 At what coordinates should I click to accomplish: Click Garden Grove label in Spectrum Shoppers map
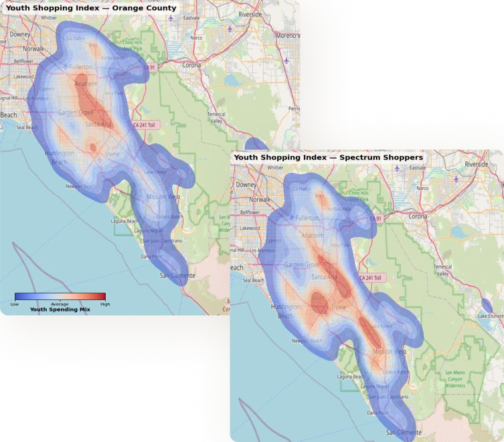[302, 265]
